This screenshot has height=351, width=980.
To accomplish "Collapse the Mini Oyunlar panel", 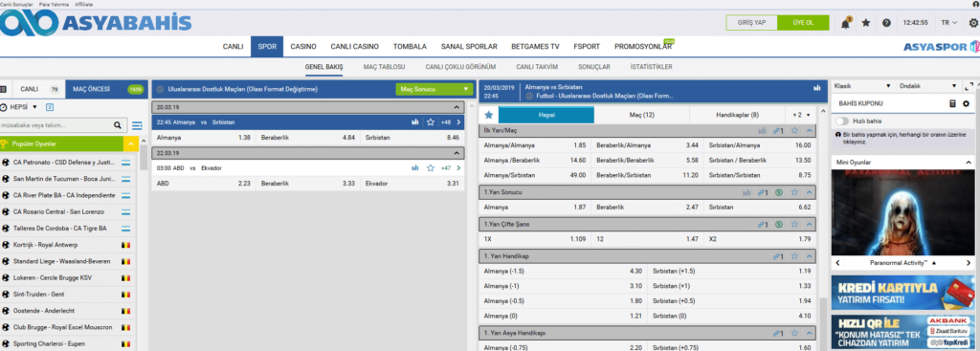I will (x=969, y=163).
